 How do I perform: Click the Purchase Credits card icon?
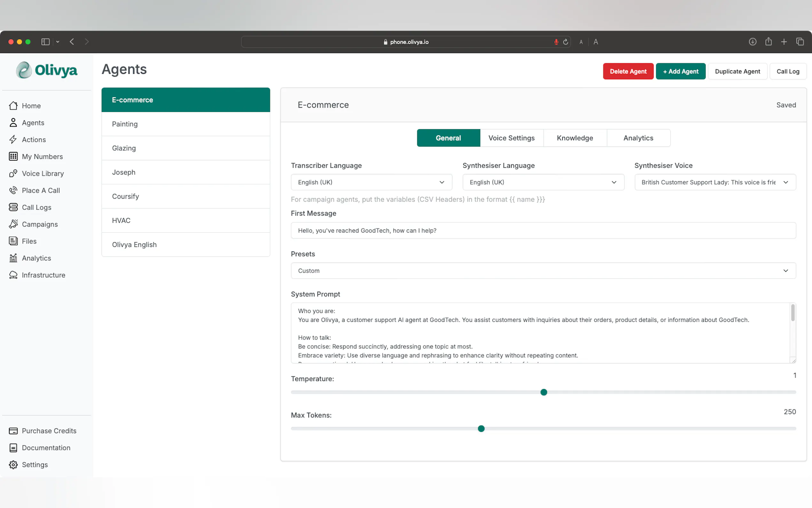[13, 431]
